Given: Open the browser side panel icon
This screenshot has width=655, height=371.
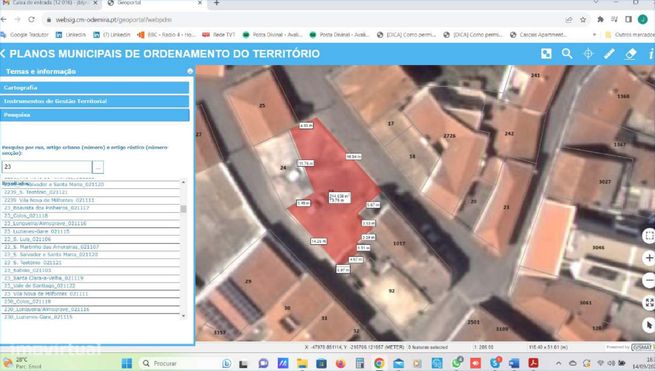Looking at the screenshot, I should [x=628, y=20].
